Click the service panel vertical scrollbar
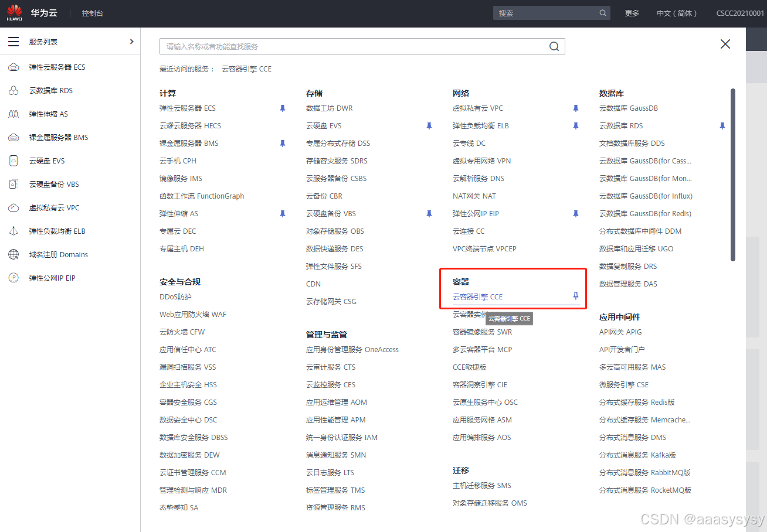Image resolution: width=767 pixels, height=532 pixels. coord(733,175)
